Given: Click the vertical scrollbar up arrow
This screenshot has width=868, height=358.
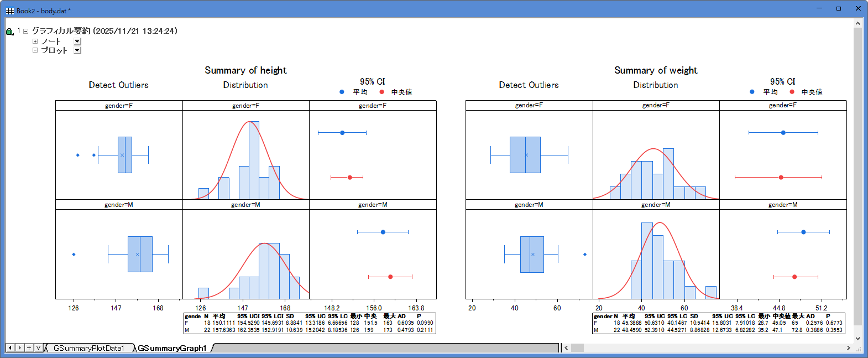Looking at the screenshot, I should [857, 23].
